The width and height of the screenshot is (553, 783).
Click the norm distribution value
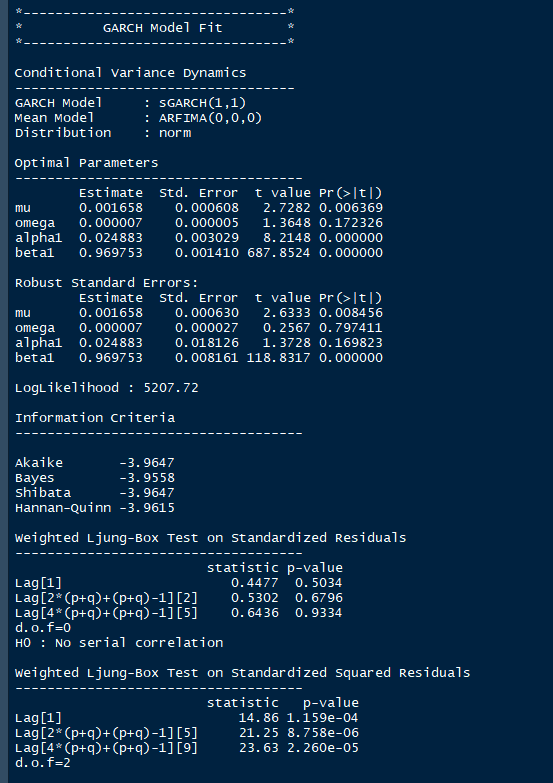coord(175,133)
